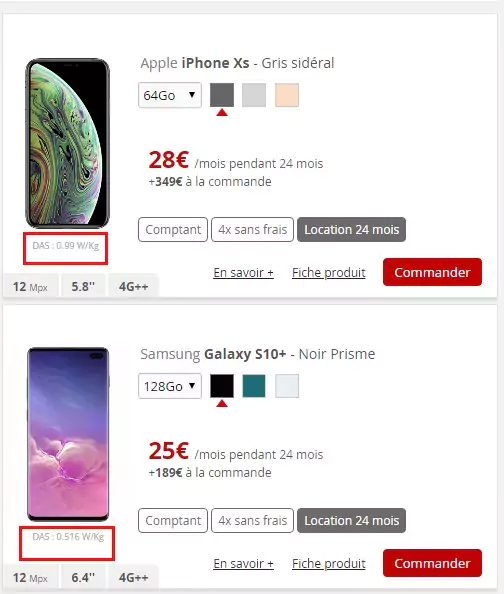Screen dimensions: 504x594
Task: Choose Comptant payment for iPhone Xs
Action: tap(173, 230)
